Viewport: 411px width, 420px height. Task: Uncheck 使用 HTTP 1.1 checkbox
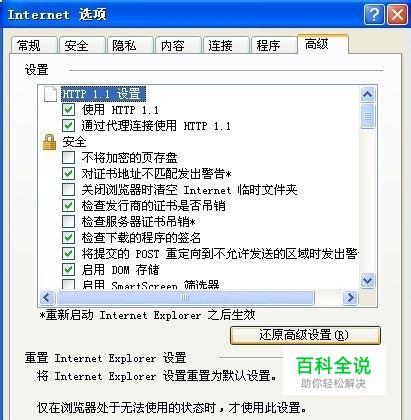[x=68, y=109]
